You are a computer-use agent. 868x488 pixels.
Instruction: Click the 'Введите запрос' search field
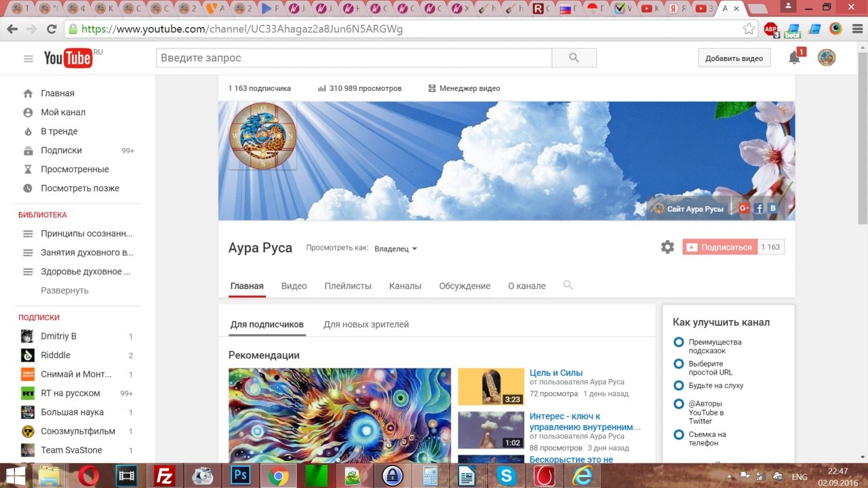354,58
